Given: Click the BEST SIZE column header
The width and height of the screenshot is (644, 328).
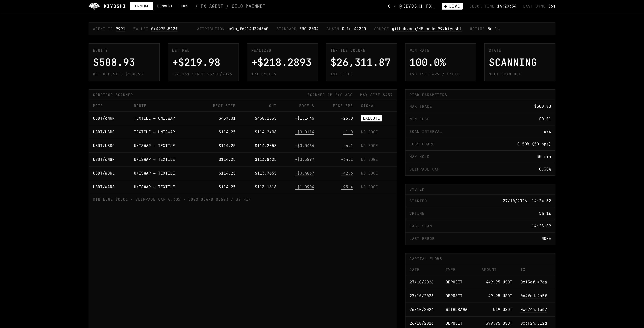Looking at the screenshot, I should [x=224, y=106].
